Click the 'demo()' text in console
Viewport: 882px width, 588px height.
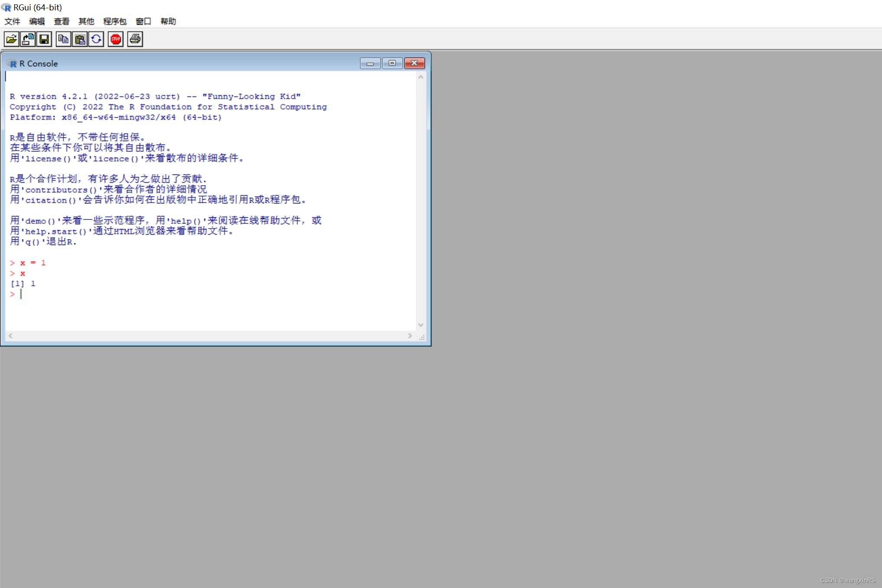click(x=40, y=221)
